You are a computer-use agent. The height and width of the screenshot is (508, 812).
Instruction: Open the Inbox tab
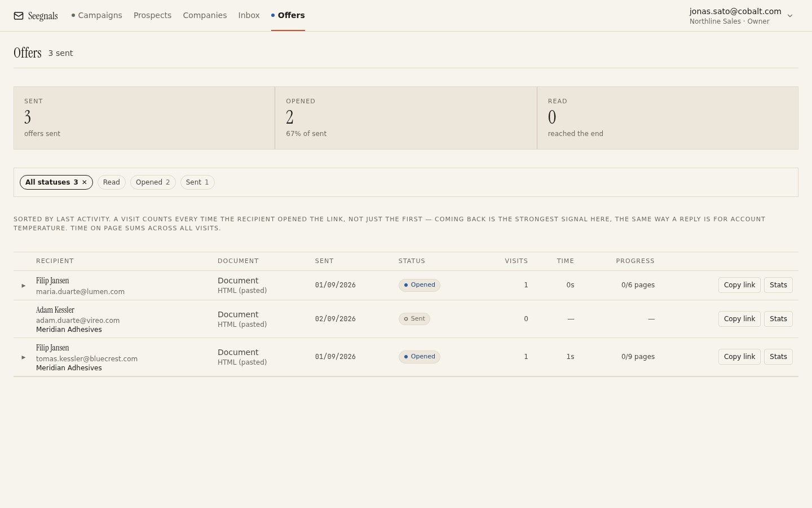click(x=249, y=15)
